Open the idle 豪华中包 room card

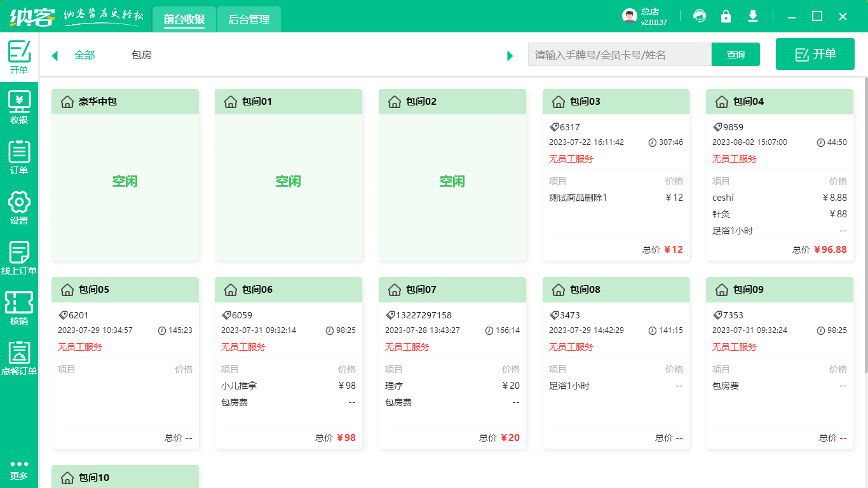pyautogui.click(x=125, y=175)
